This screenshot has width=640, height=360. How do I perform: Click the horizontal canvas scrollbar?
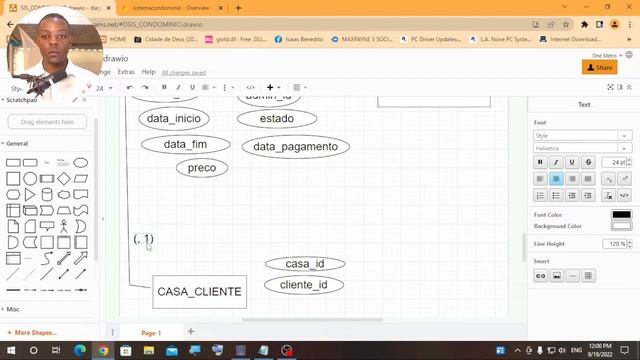(312, 320)
